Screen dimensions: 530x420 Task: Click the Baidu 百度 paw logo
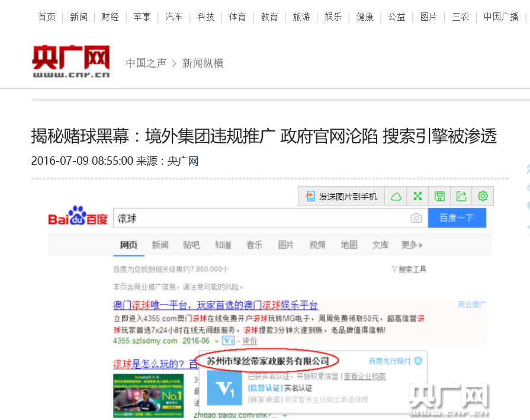(x=78, y=216)
